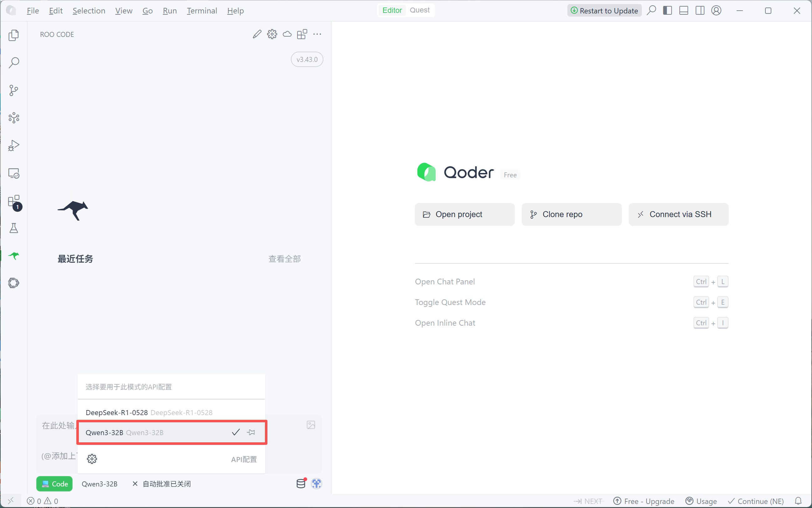Open Run and Debug view
This screenshot has width=812, height=508.
pos(13,145)
